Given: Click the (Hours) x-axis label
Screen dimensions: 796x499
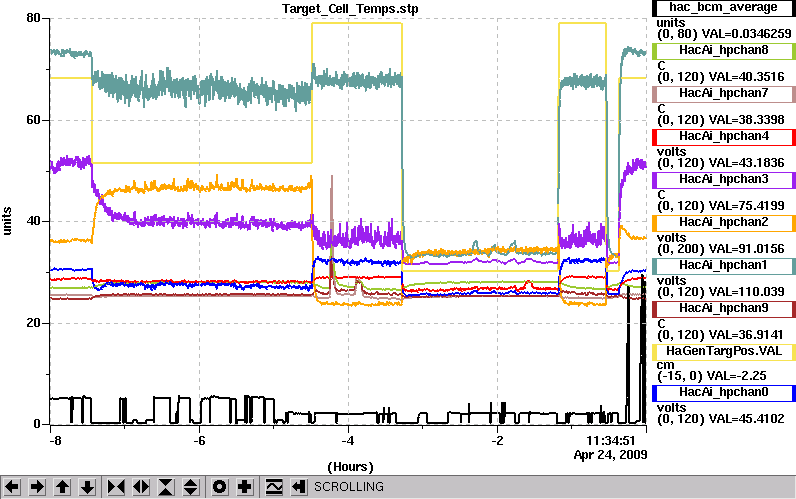Looking at the screenshot, I should [350, 467].
